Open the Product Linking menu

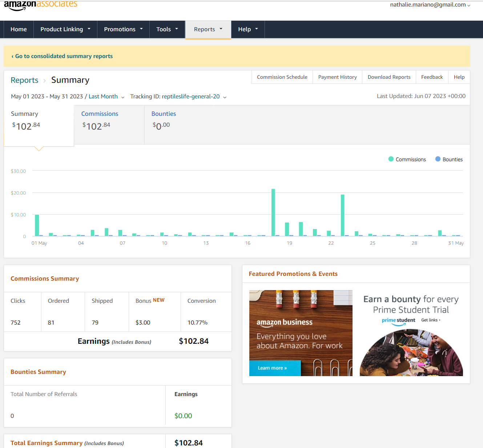pos(65,29)
